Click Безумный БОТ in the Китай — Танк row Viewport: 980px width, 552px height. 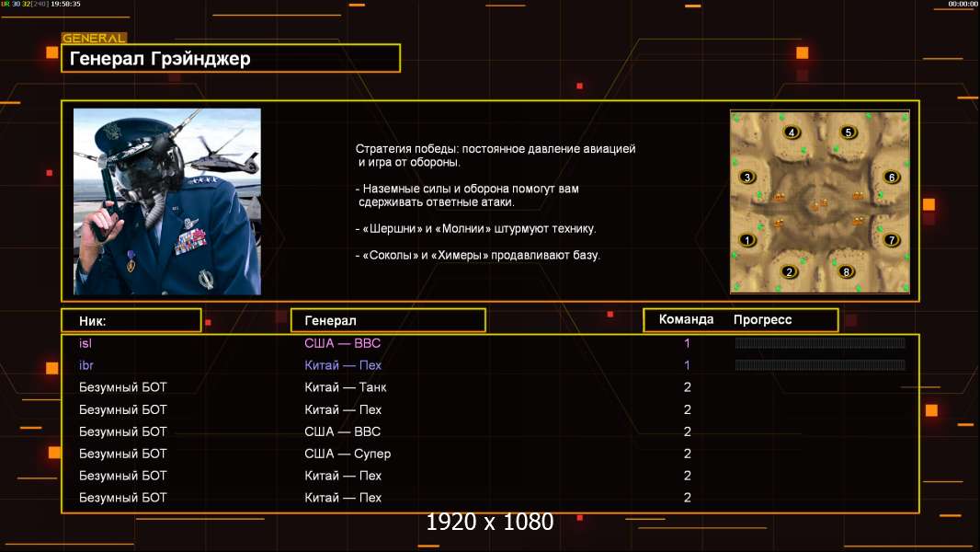123,387
